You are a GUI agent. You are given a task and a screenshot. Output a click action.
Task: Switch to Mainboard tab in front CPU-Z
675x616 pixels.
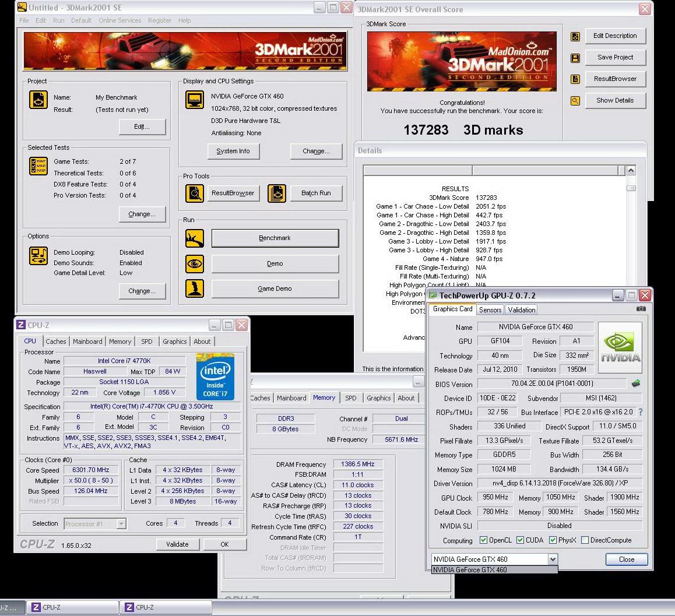(x=87, y=342)
